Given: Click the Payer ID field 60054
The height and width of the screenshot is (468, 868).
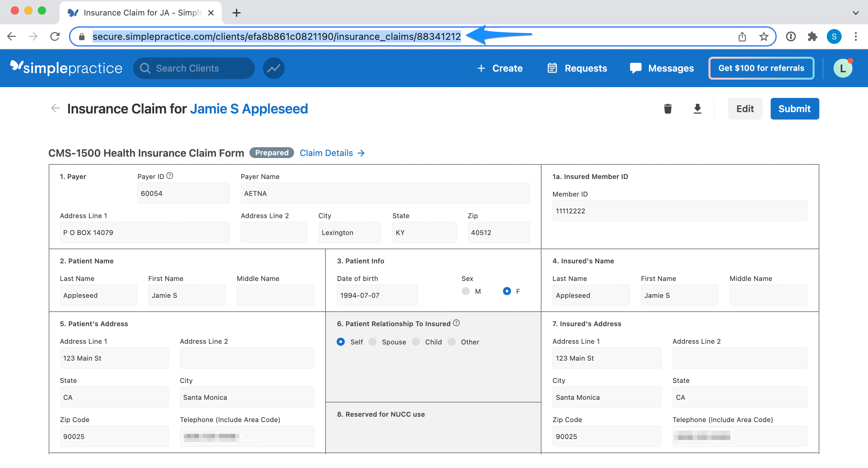Looking at the screenshot, I should pos(183,193).
